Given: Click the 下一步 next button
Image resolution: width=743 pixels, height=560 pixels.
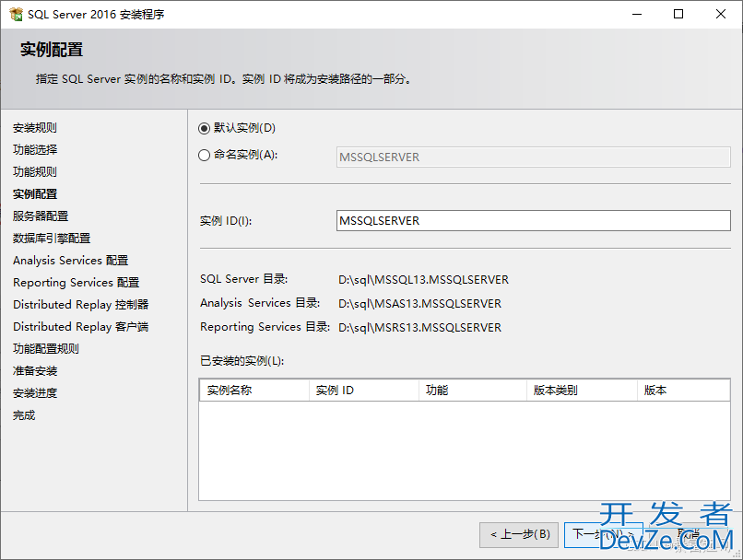Looking at the screenshot, I should [x=603, y=535].
